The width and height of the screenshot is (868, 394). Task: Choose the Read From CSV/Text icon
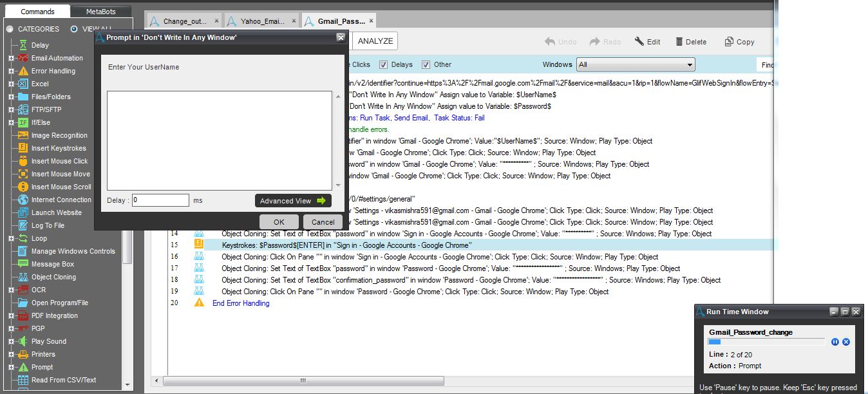click(x=23, y=380)
